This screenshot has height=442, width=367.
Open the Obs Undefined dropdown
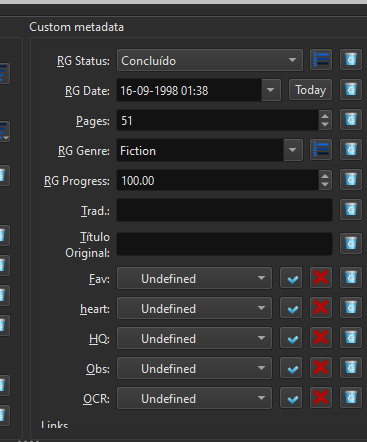click(x=194, y=368)
